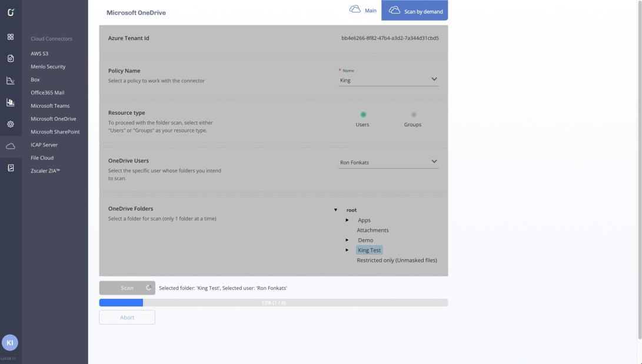Select the Users resource type radio
642x364 pixels.
[363, 115]
